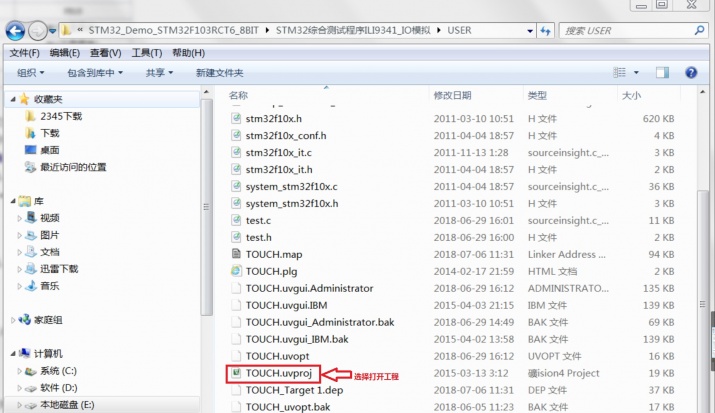Click the 共享 toolbar button

click(x=159, y=73)
